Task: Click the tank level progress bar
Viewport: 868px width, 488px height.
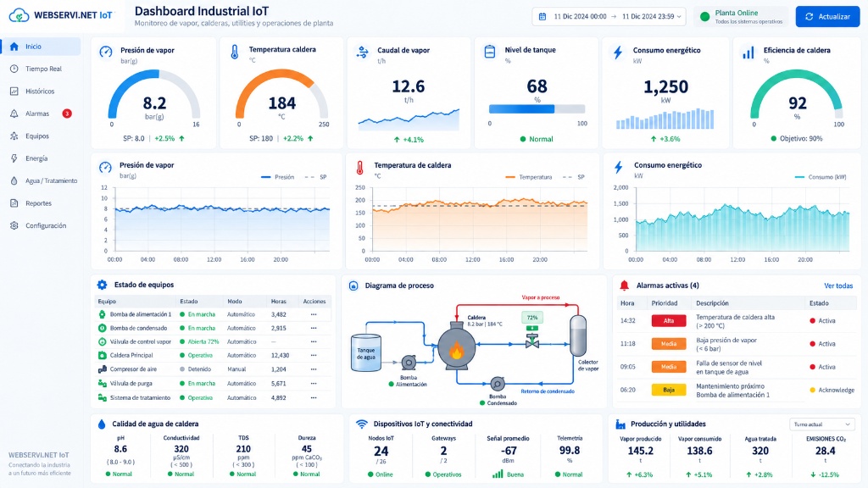Action: click(537, 109)
